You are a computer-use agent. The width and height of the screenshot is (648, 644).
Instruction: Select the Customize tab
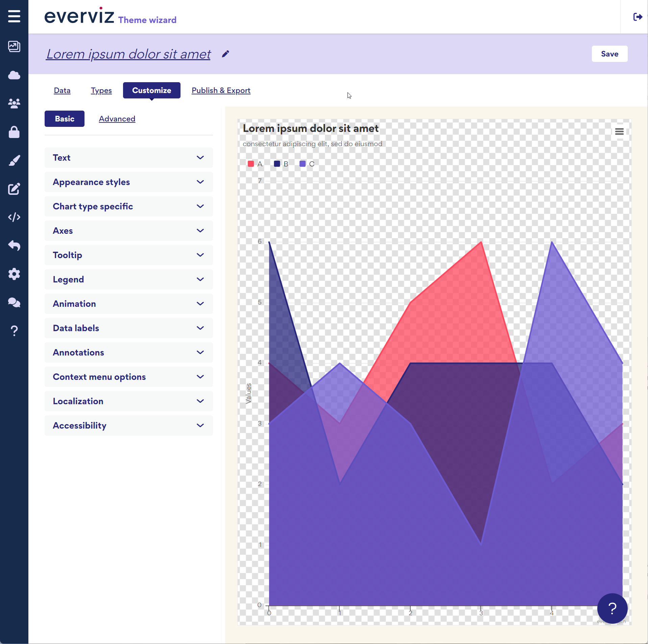151,90
